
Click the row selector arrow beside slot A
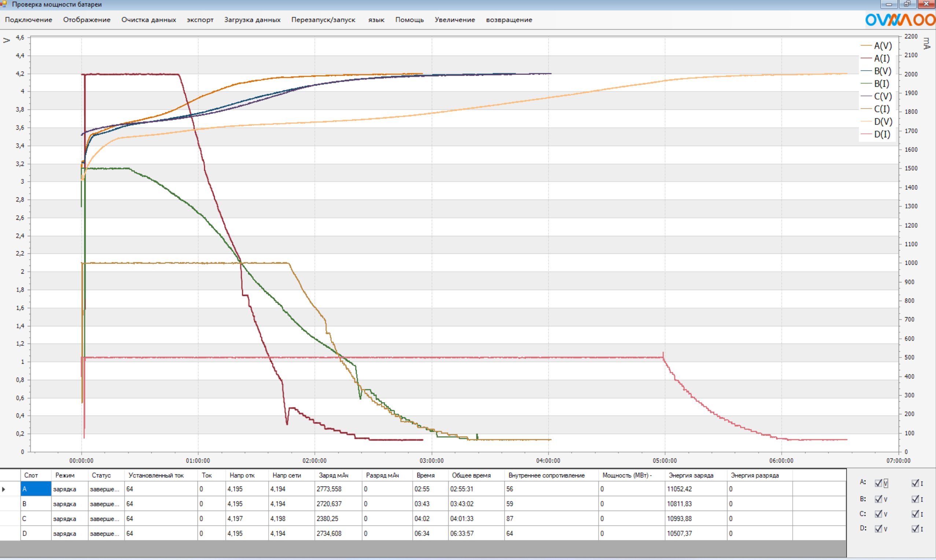(x=4, y=489)
